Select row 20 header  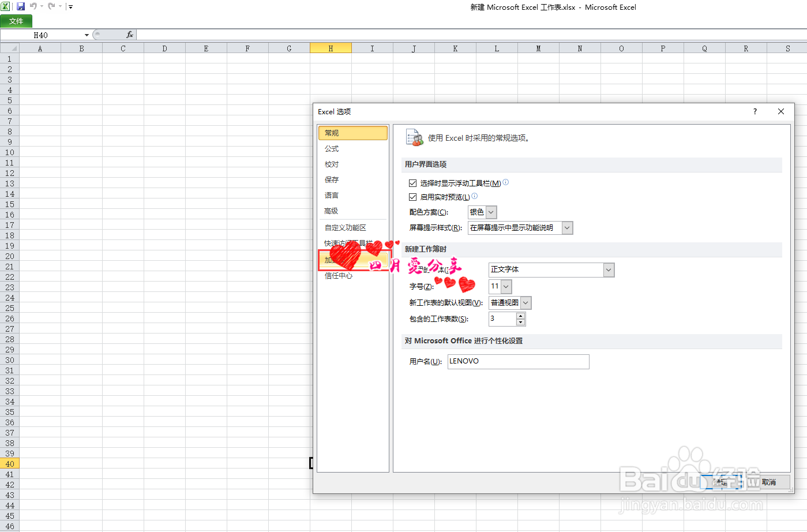pyautogui.click(x=10, y=256)
